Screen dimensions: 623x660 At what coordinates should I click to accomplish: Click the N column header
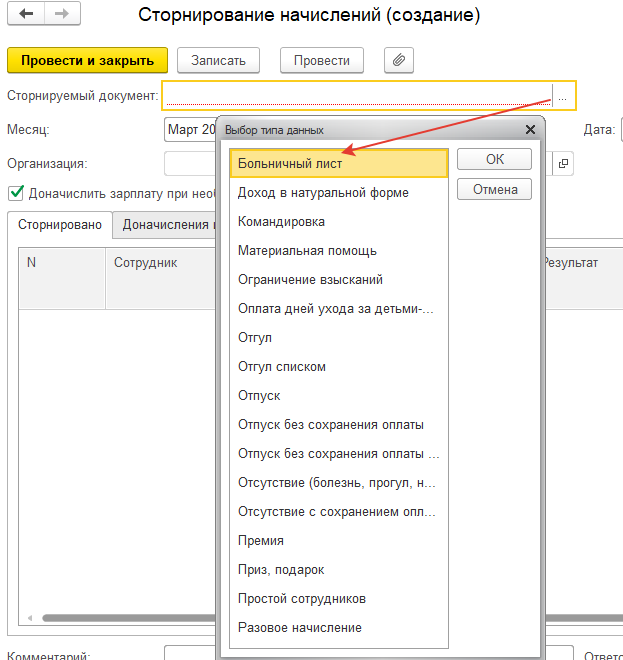click(x=62, y=279)
